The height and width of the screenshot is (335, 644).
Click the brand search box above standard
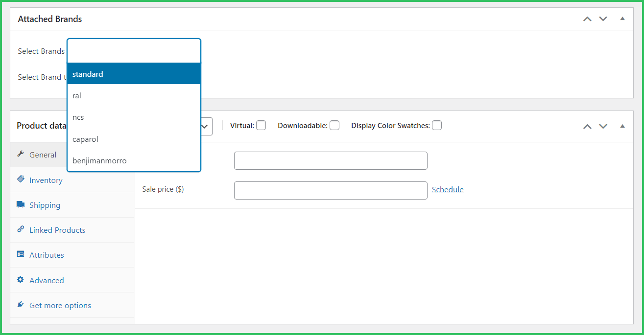pyautogui.click(x=134, y=51)
